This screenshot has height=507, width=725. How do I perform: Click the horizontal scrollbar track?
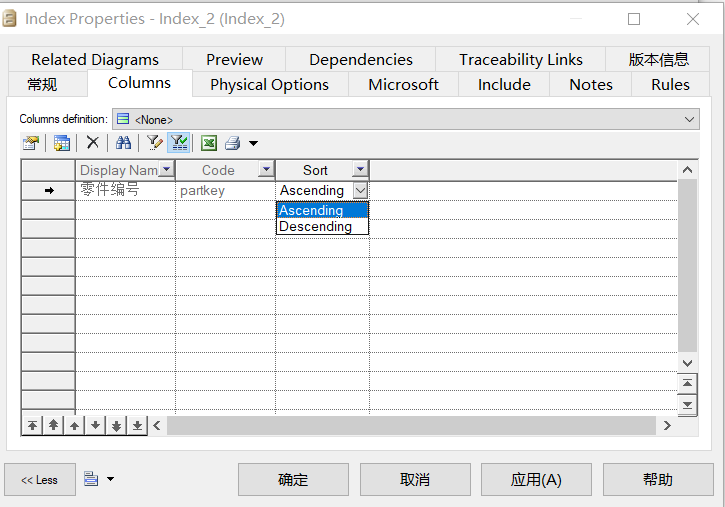click(411, 425)
